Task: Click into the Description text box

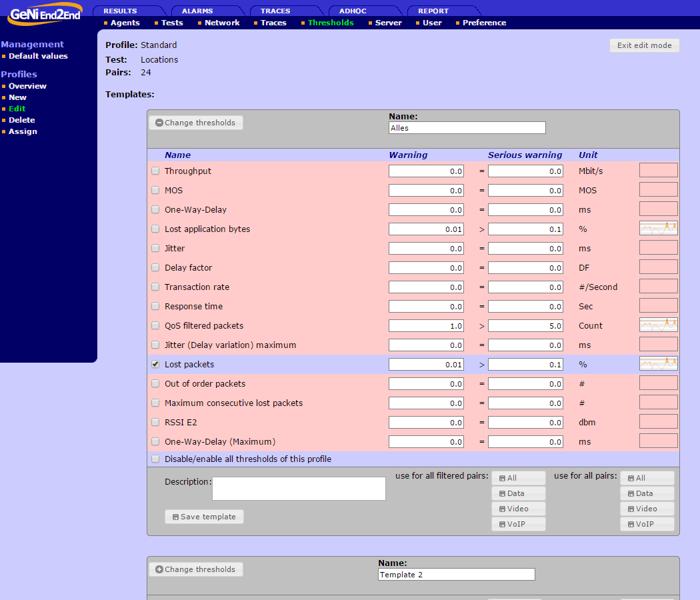Action: point(299,489)
